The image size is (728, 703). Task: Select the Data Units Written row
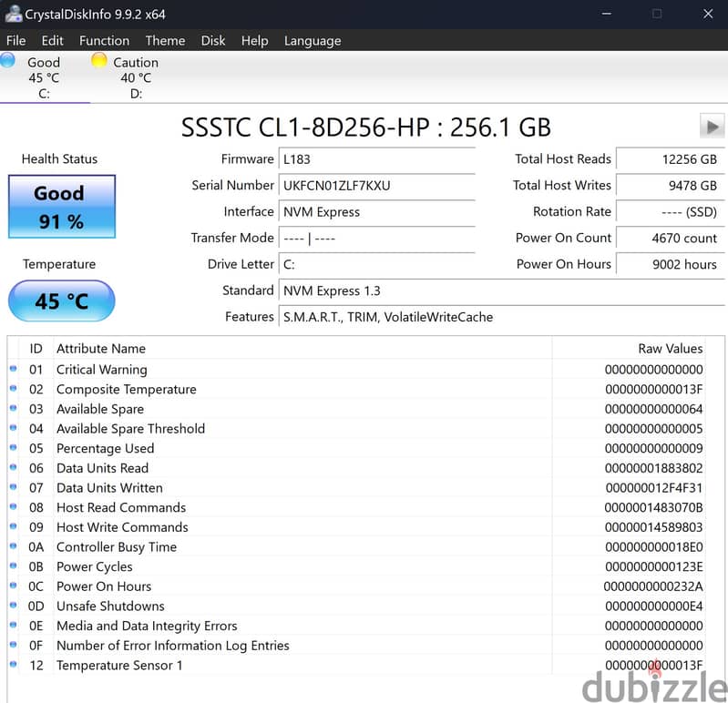[x=356, y=488]
